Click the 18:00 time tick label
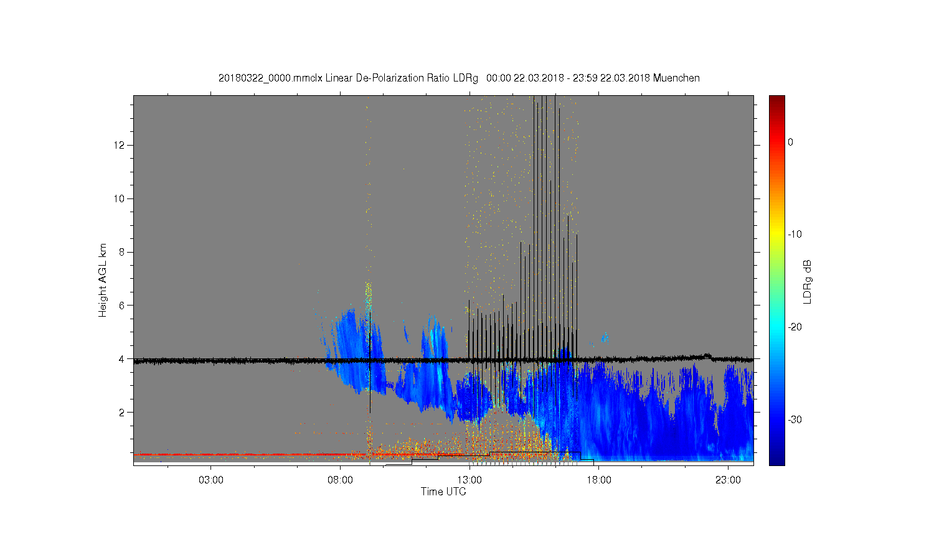 pos(599,480)
